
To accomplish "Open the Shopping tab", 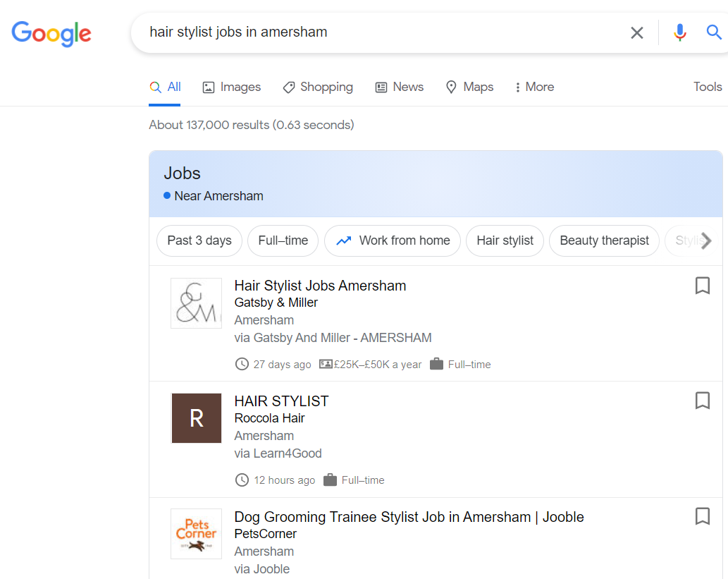I will point(318,87).
